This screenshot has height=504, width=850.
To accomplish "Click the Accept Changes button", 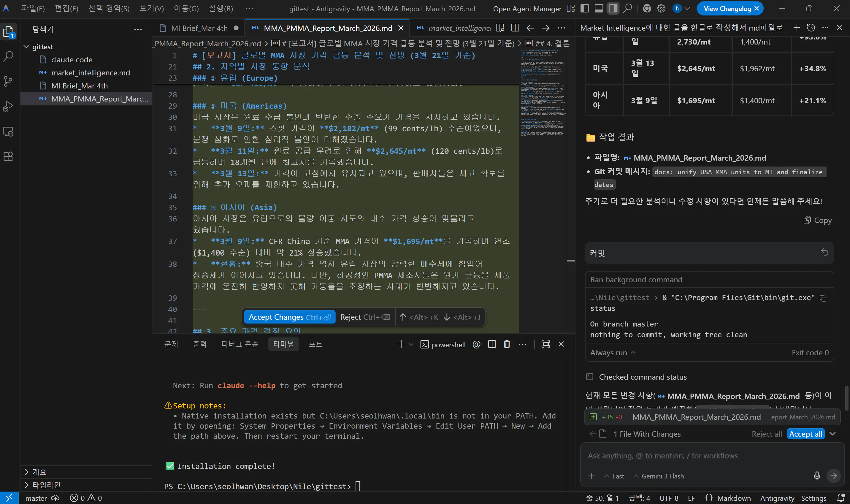I will click(290, 317).
